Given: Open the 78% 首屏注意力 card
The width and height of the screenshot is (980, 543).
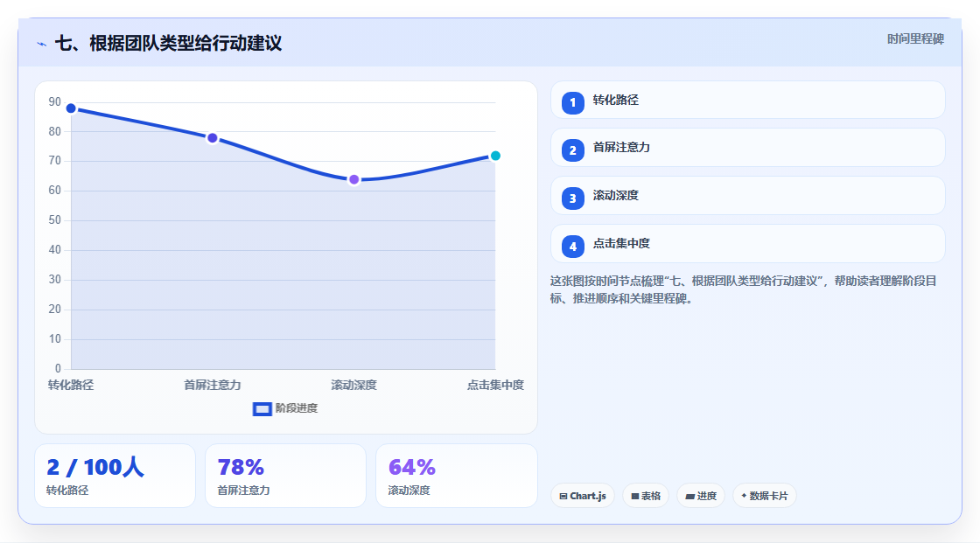Looking at the screenshot, I should coord(285,476).
